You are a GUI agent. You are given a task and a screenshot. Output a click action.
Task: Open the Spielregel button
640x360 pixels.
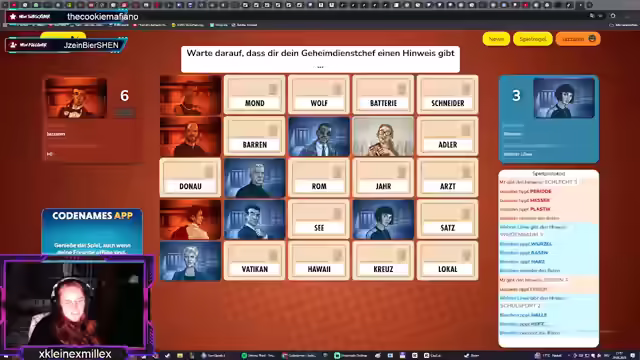coord(533,39)
